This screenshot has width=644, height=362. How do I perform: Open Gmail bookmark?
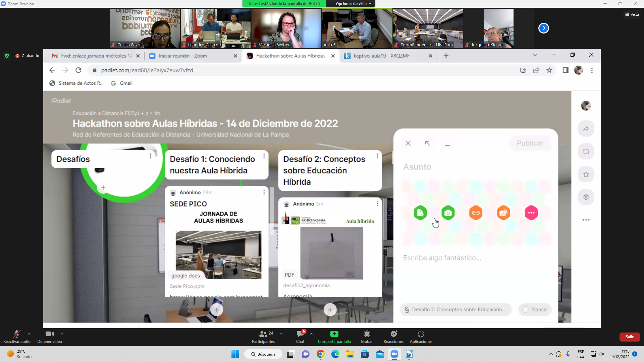[122, 83]
